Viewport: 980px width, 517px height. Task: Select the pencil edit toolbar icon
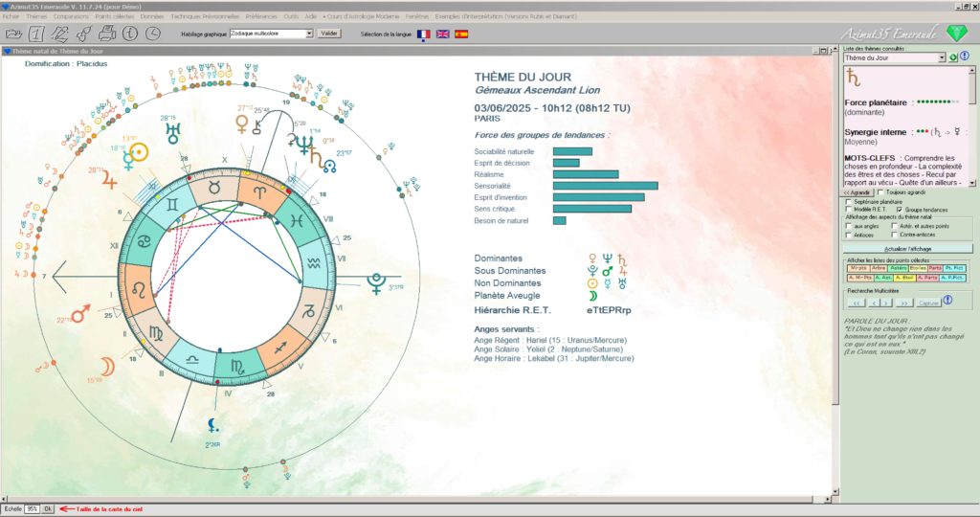pyautogui.click(x=59, y=34)
